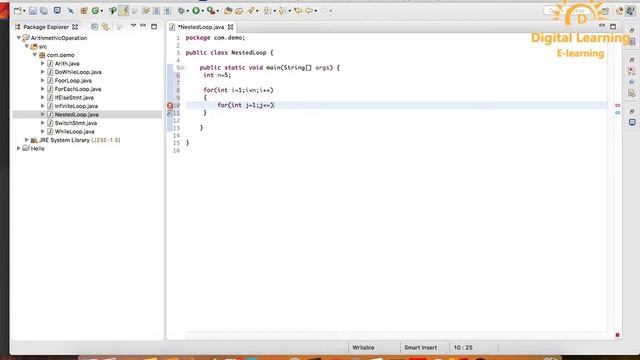Click the Open Perspective icon
The image size is (640, 360).
[x=605, y=11]
